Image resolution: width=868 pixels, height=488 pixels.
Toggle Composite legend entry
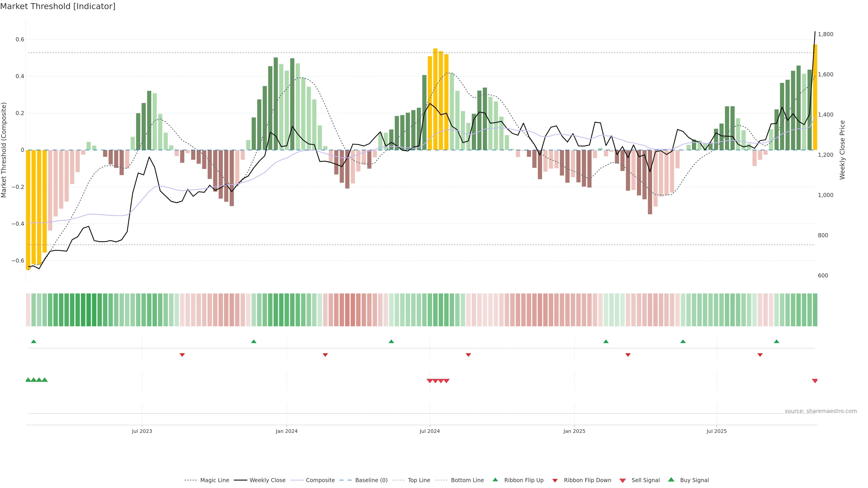click(x=320, y=480)
